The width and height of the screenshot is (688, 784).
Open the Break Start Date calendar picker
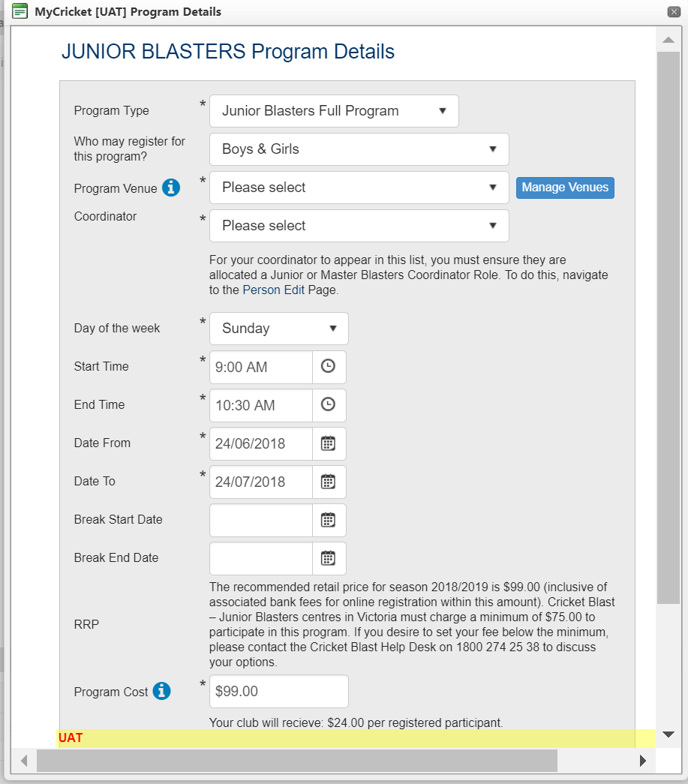click(x=329, y=519)
